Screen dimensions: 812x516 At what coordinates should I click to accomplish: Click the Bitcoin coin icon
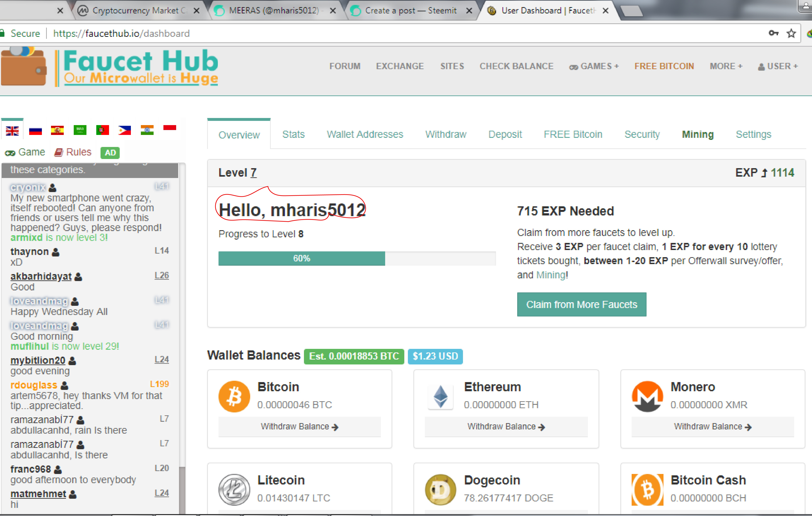point(234,396)
